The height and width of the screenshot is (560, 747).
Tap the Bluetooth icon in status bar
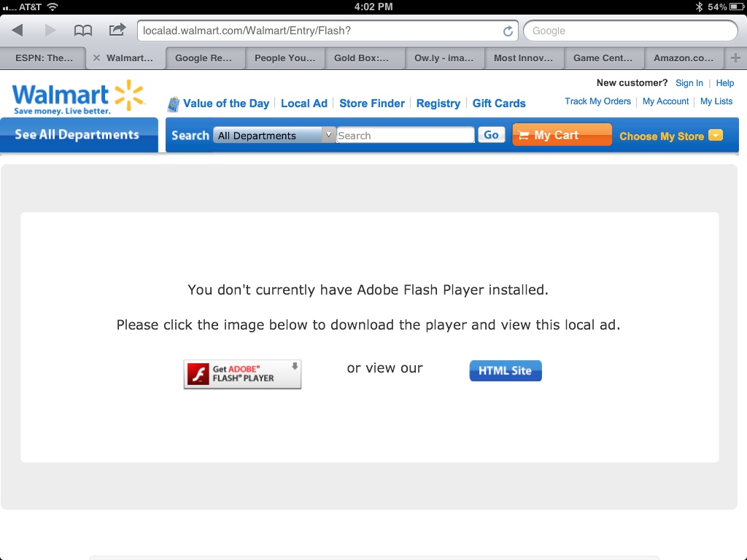[699, 7]
